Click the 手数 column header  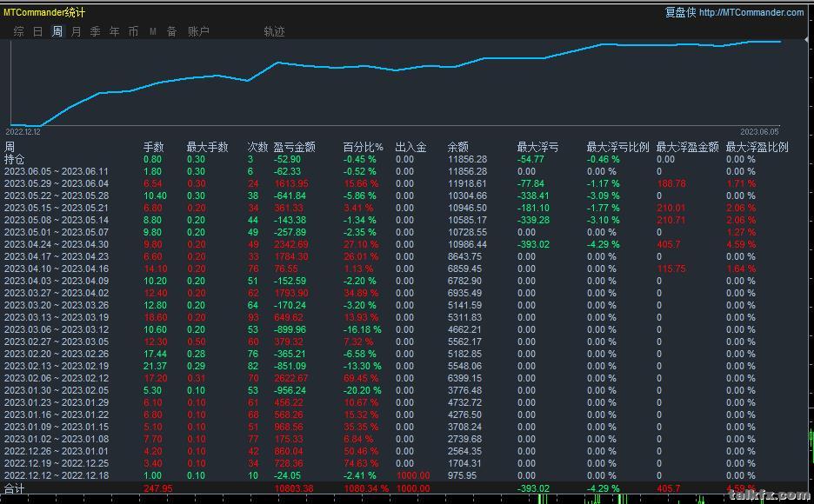coord(154,147)
